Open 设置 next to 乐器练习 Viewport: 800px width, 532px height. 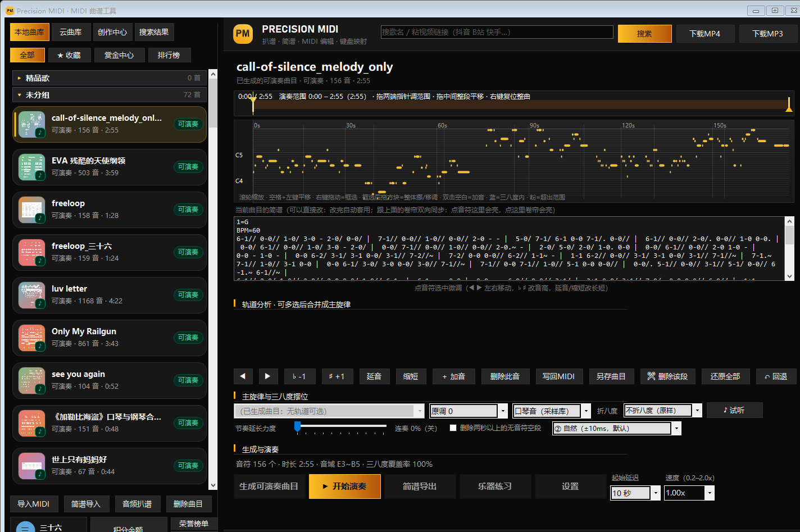[570, 486]
